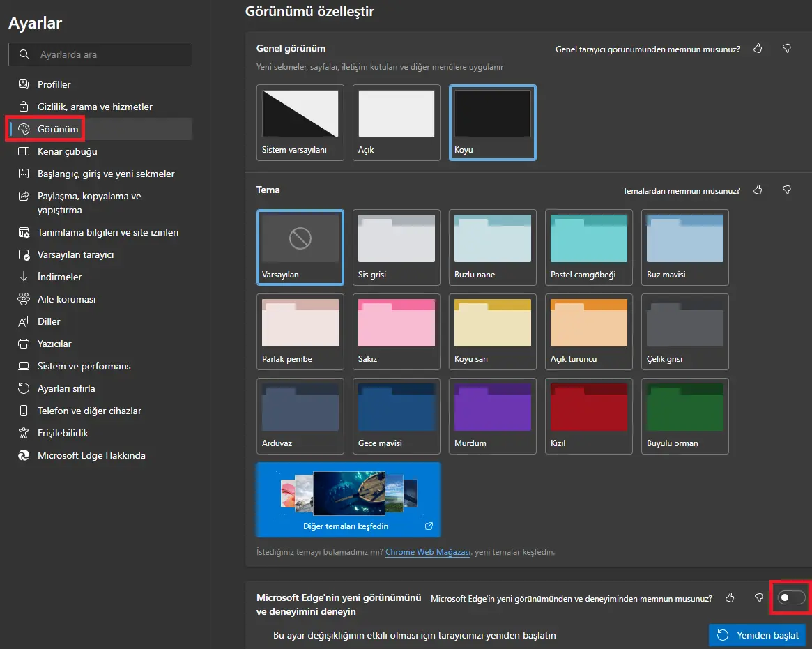The height and width of the screenshot is (649, 812).
Task: Click the search magnifier icon in settings
Action: pos(24,54)
